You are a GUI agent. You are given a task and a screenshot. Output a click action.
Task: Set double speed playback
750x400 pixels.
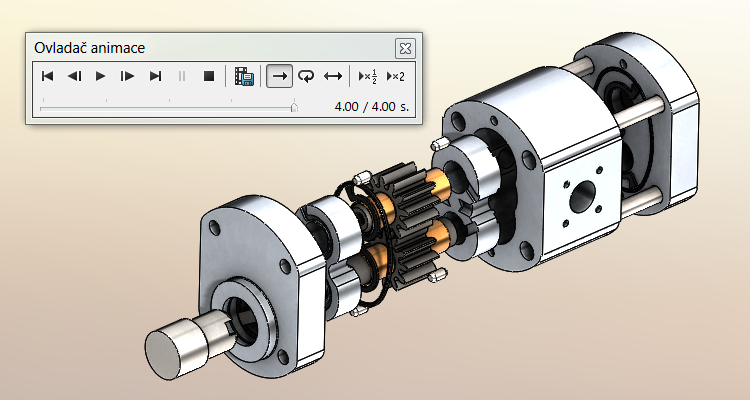[x=396, y=76]
